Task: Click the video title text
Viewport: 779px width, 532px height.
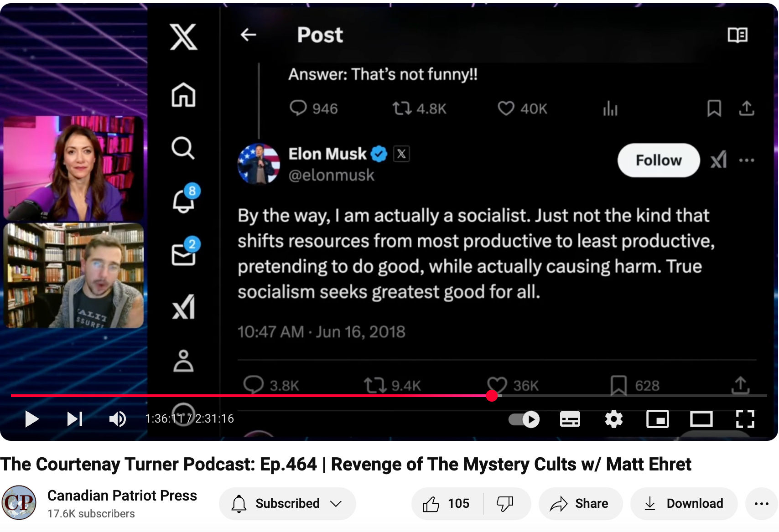Action: [345, 465]
